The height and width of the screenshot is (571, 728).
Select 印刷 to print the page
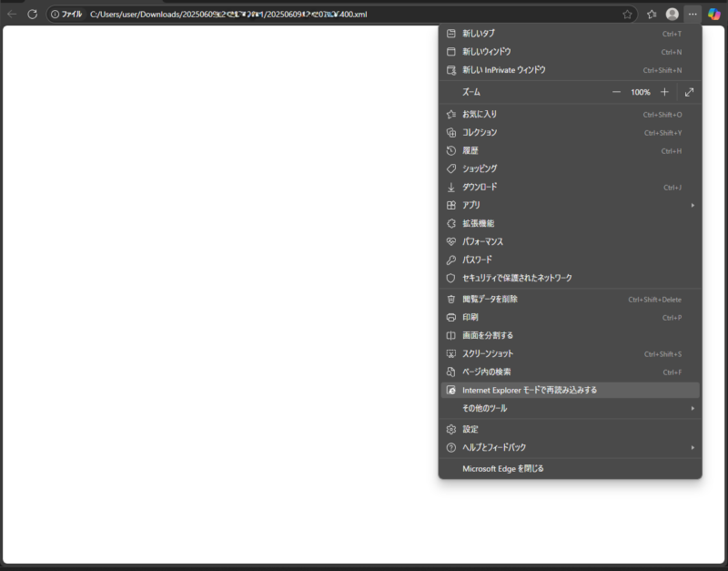tap(571, 317)
